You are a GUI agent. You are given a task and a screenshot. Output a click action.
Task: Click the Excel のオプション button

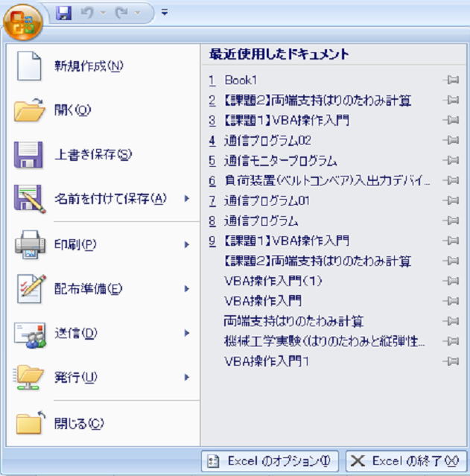[x=270, y=461]
